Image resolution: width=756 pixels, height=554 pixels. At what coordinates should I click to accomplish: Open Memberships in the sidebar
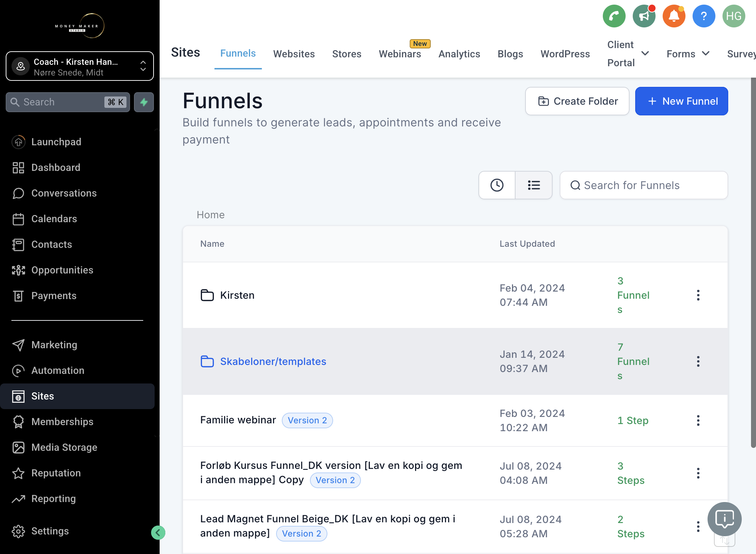point(77,422)
